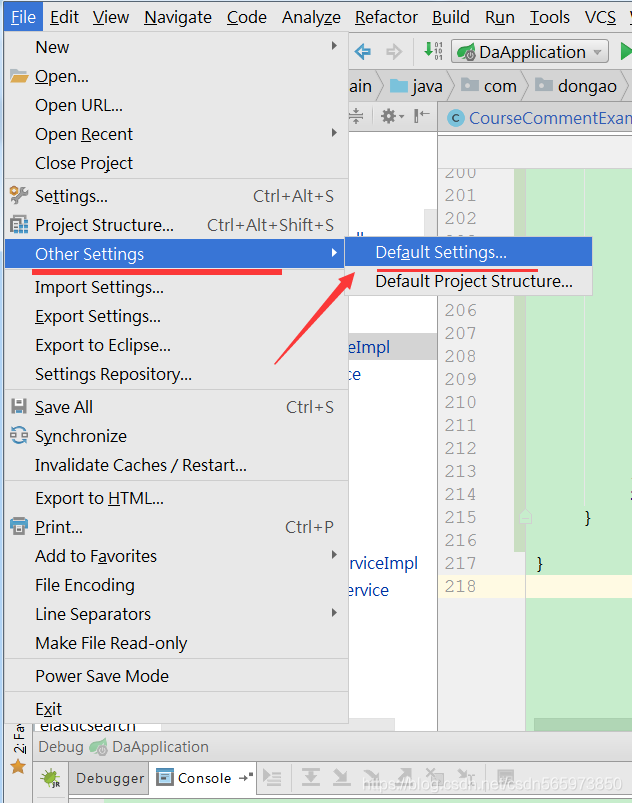
Task: Choose Settings Repository... entry
Action: [177, 374]
